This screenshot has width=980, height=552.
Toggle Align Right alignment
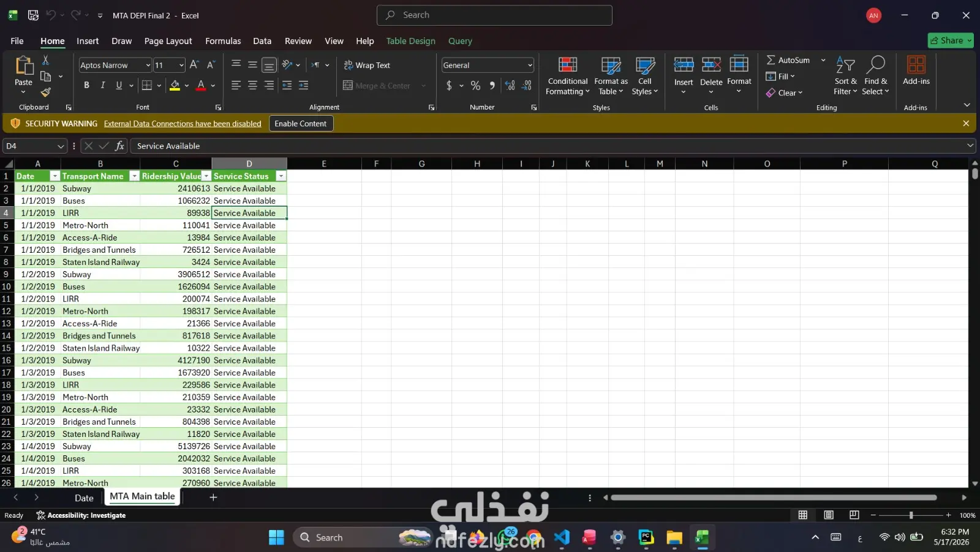(x=269, y=86)
